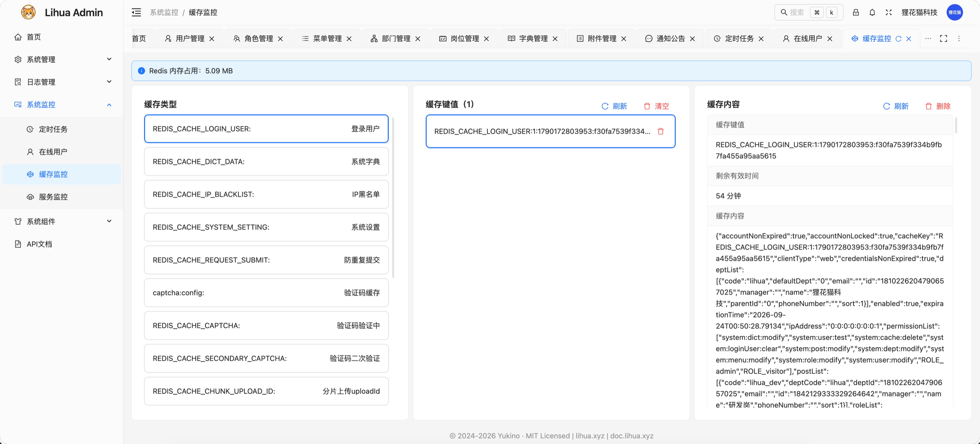Refresh the 缓存键值 list
Viewport: 980px width, 444px height.
(614, 106)
